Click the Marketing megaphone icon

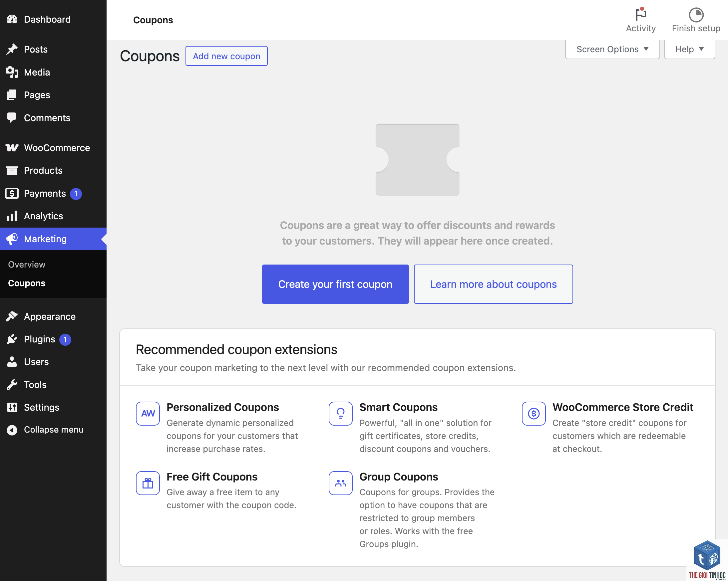12,239
